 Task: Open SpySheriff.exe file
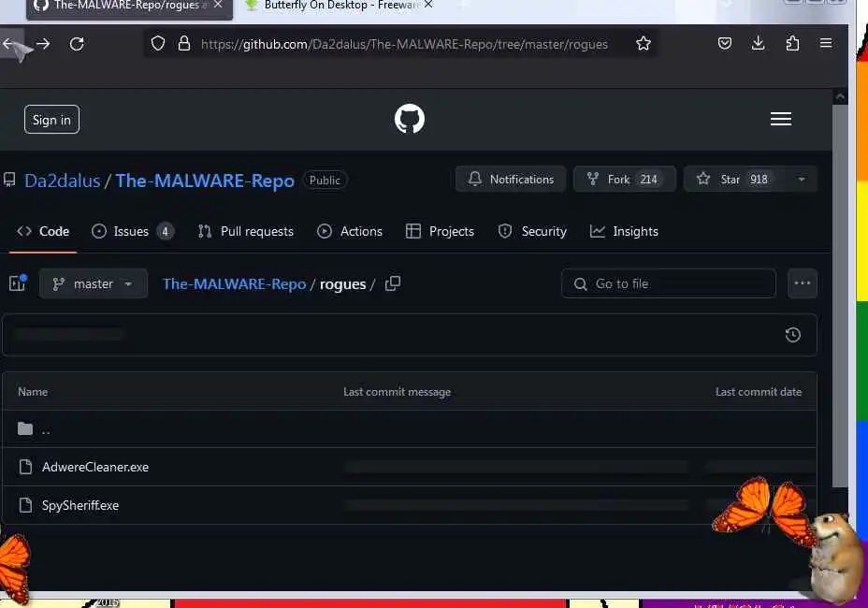(80, 505)
